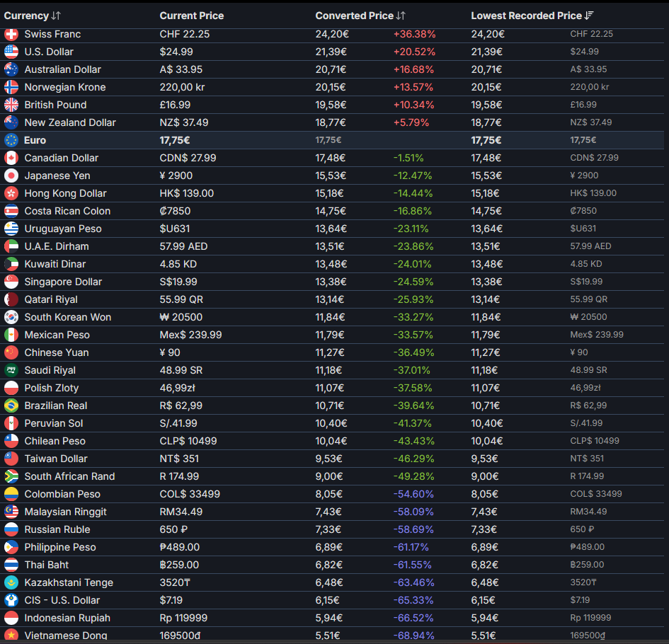669x644 pixels.
Task: Select the Malaysian Ringgit currency name
Action: point(65,512)
